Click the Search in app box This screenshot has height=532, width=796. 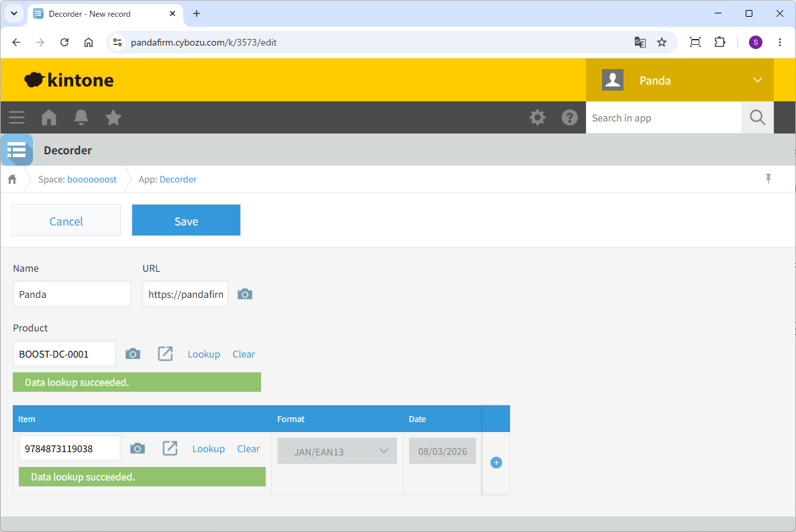point(664,118)
